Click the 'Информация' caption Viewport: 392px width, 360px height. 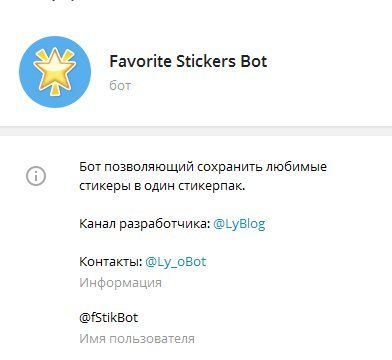120,283
